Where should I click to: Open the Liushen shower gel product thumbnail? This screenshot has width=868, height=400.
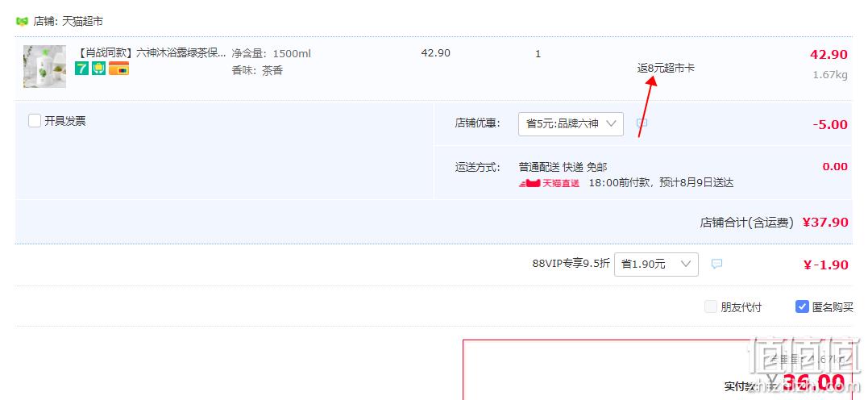click(45, 66)
